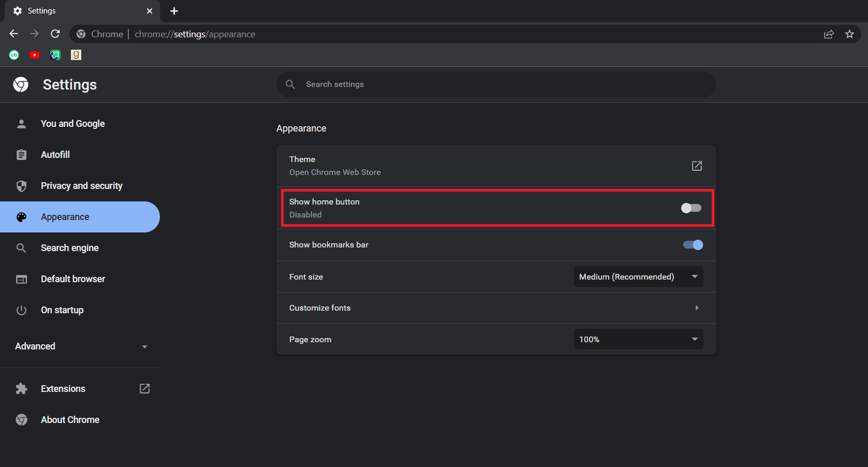Screen dimensions: 868x467
Task: Click the Advanced label in sidebar
Action: point(35,346)
